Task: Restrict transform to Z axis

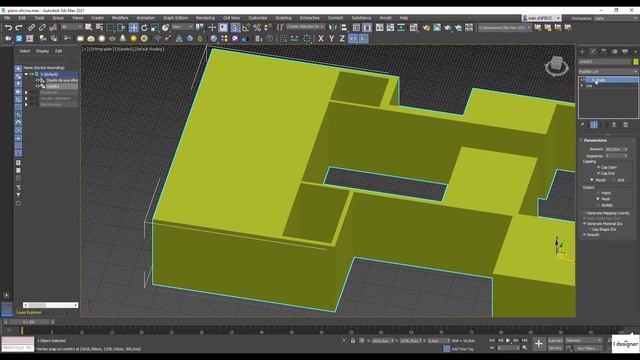Action: [x=342, y=39]
